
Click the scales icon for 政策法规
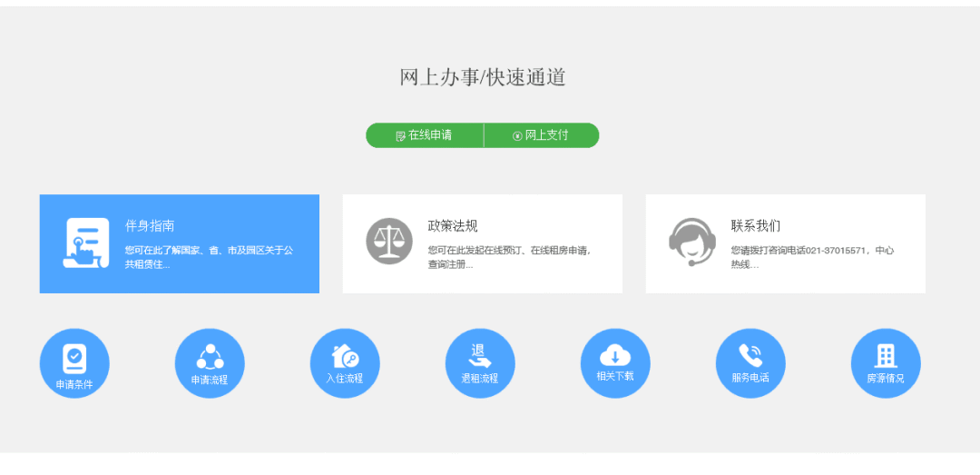(389, 242)
